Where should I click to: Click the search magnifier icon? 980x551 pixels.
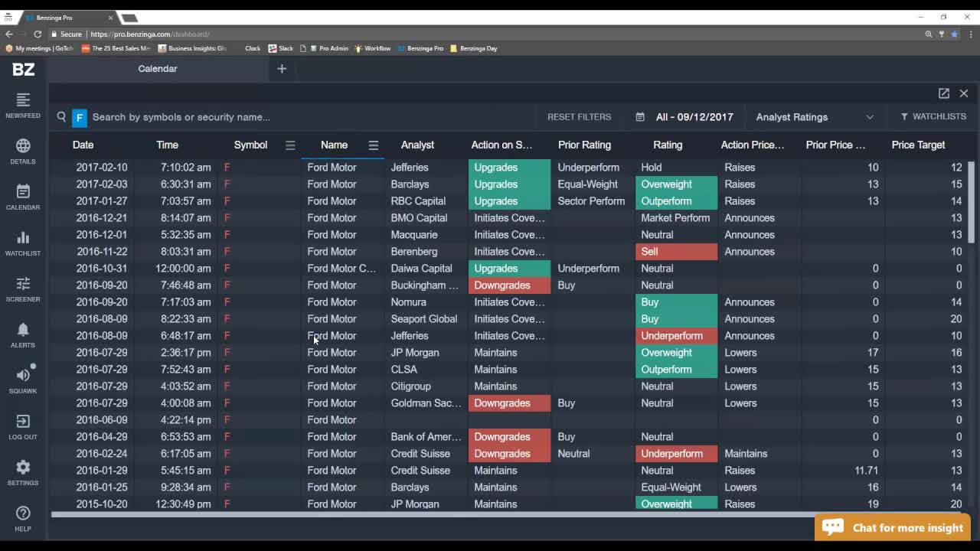pos(61,116)
